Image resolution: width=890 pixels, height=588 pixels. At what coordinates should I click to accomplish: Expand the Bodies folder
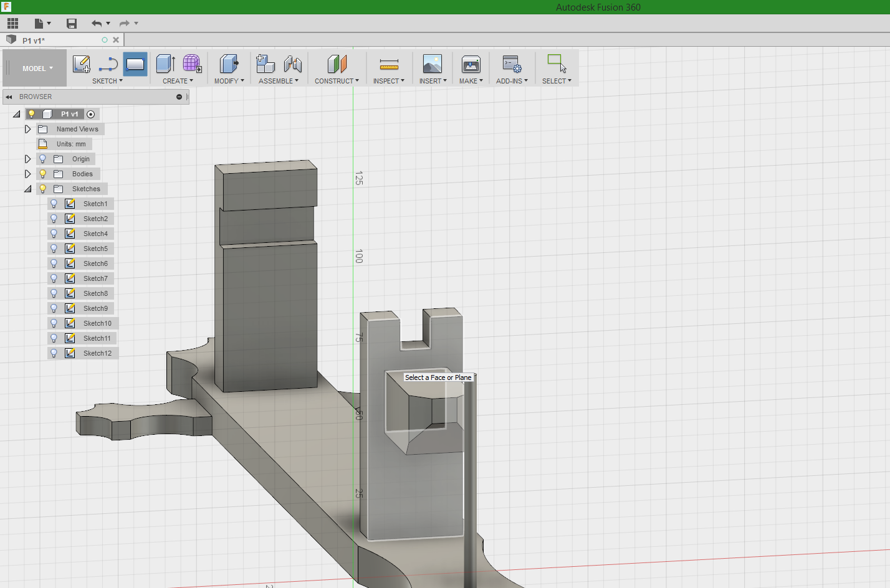coord(27,174)
